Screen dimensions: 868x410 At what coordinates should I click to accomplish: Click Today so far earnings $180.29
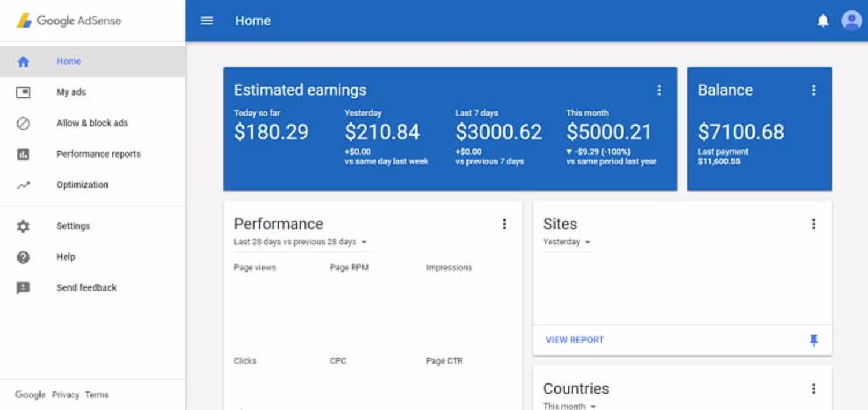click(x=271, y=132)
